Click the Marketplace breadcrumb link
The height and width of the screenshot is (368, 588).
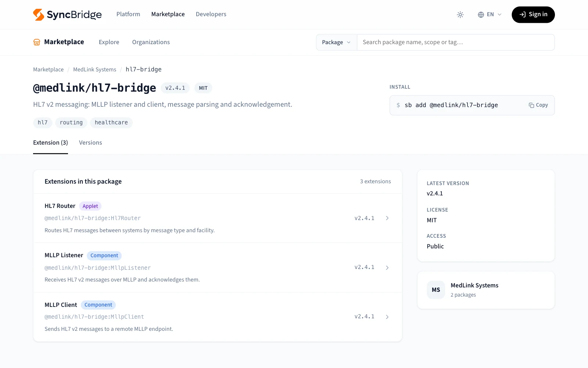click(x=48, y=70)
